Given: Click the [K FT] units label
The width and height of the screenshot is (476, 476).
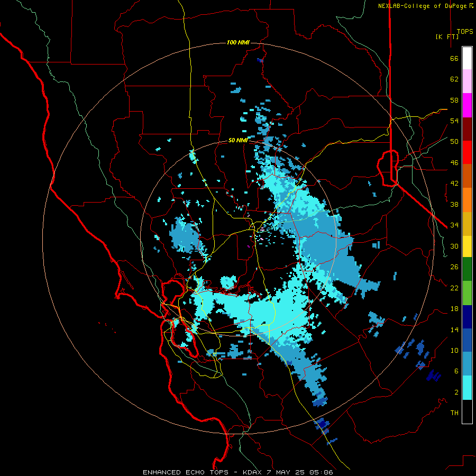Looking at the screenshot, I should [x=447, y=36].
